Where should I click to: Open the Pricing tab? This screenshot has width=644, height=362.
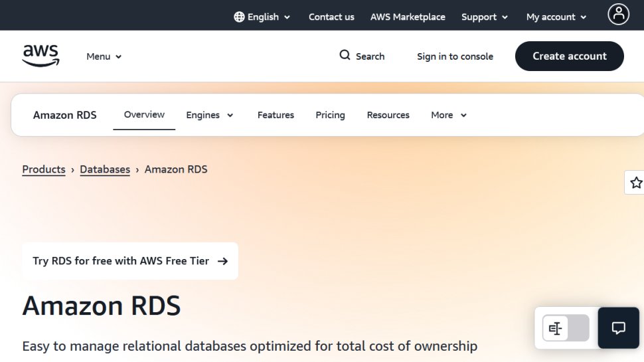pyautogui.click(x=330, y=115)
